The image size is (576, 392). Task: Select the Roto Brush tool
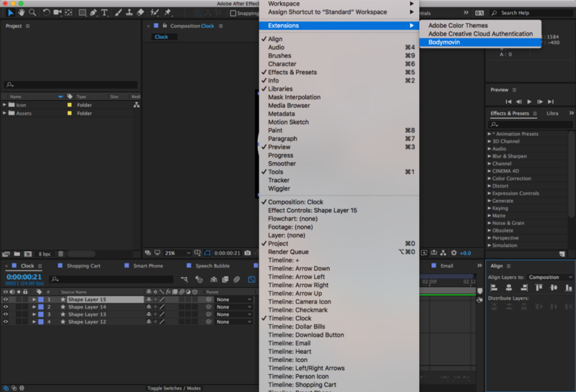tap(154, 13)
